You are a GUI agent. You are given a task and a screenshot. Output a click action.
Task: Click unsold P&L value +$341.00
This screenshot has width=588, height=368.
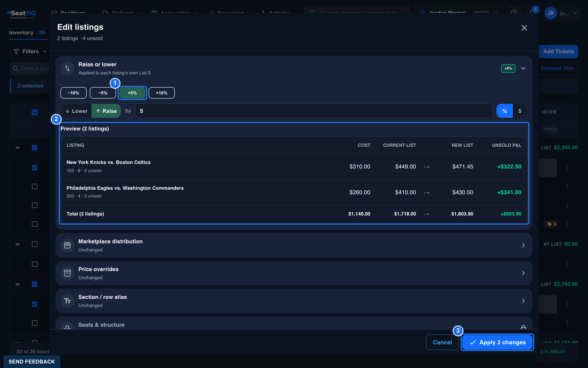click(x=509, y=192)
